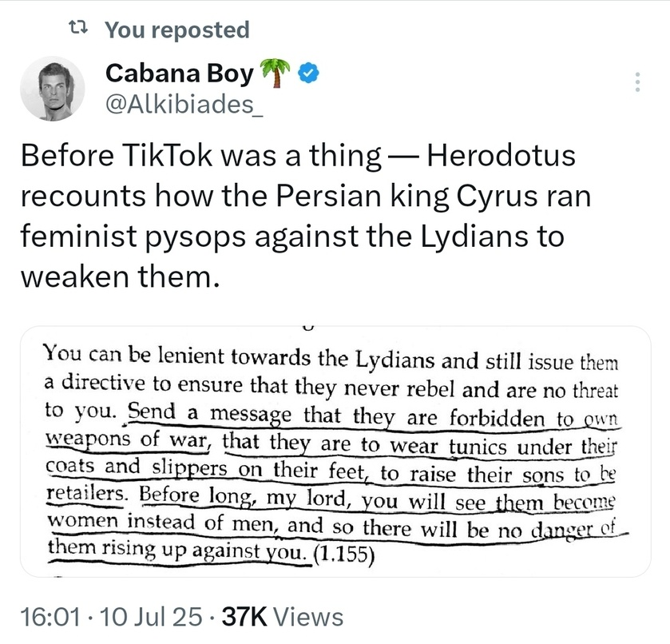Click the repost arrows icon

click(77, 30)
